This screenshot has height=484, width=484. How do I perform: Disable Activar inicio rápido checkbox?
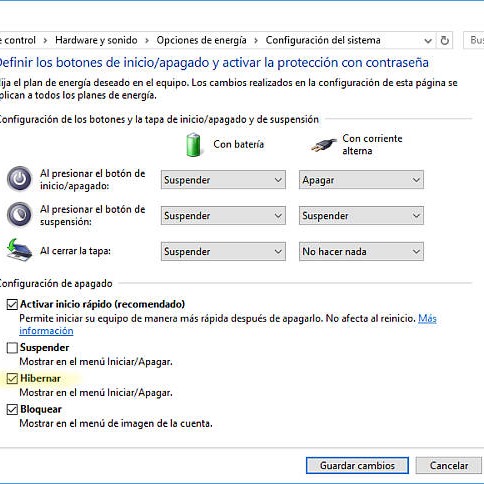pos(12,304)
